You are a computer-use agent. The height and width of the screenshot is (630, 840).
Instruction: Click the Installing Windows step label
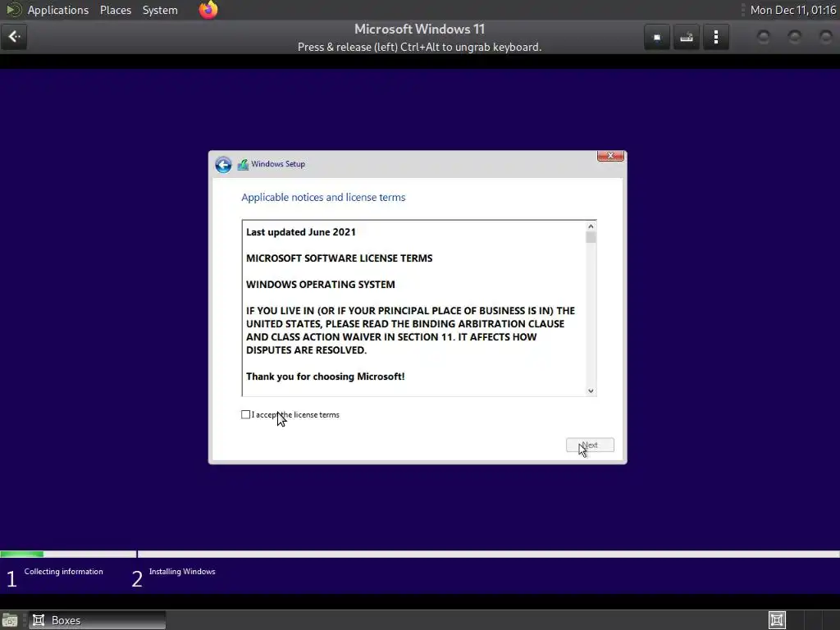(182, 572)
